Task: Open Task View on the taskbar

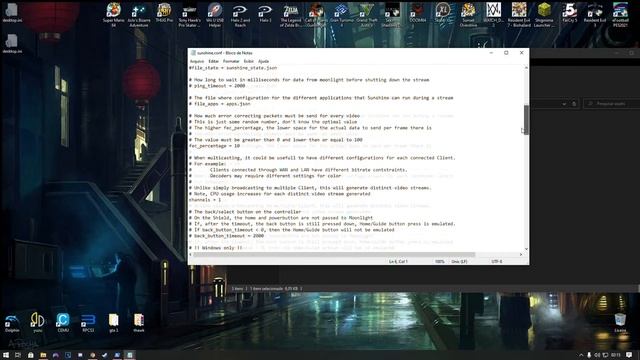Action: 18,355
